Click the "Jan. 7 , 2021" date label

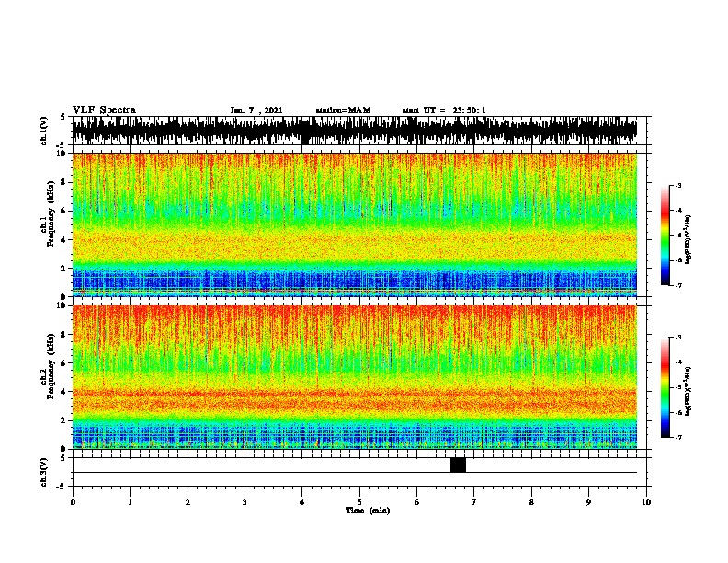[x=256, y=110]
